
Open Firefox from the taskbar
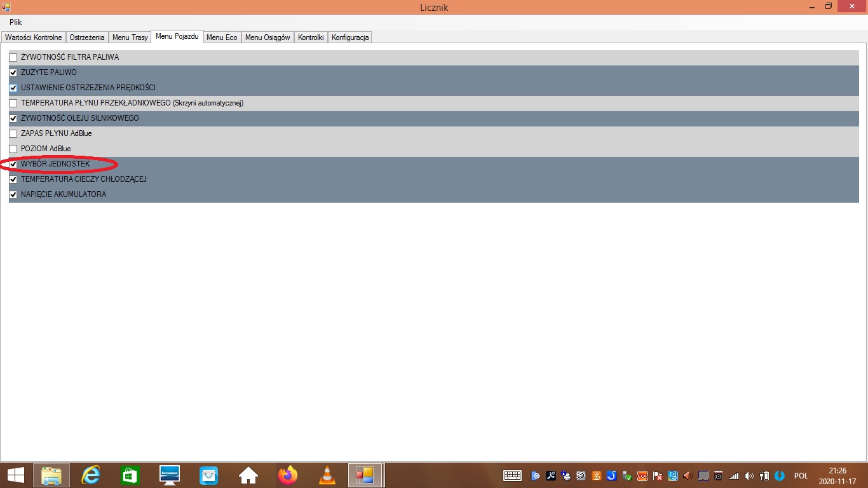coord(288,475)
